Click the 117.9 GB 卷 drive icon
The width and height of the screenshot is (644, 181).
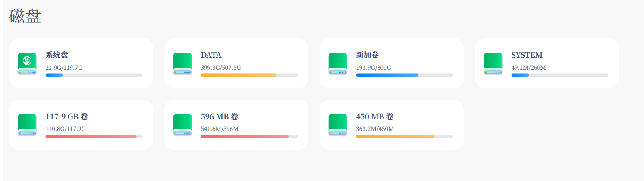pyautogui.click(x=27, y=125)
